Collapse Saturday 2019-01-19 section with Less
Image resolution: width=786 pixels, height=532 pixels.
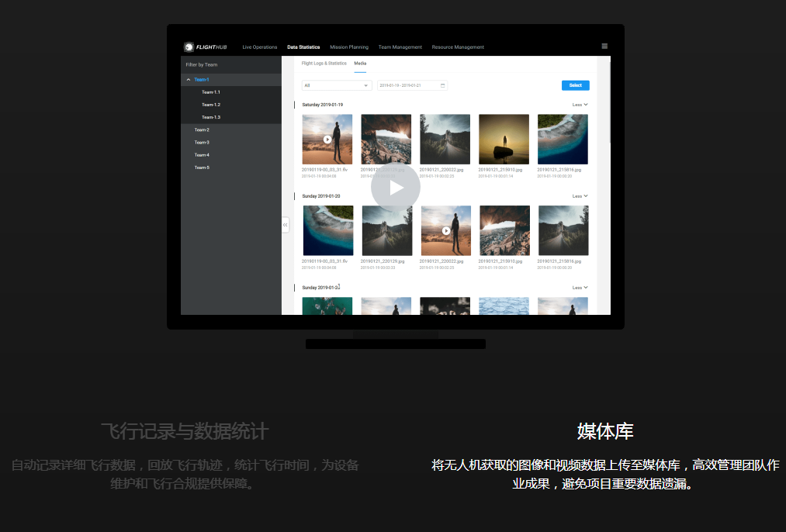click(x=580, y=105)
